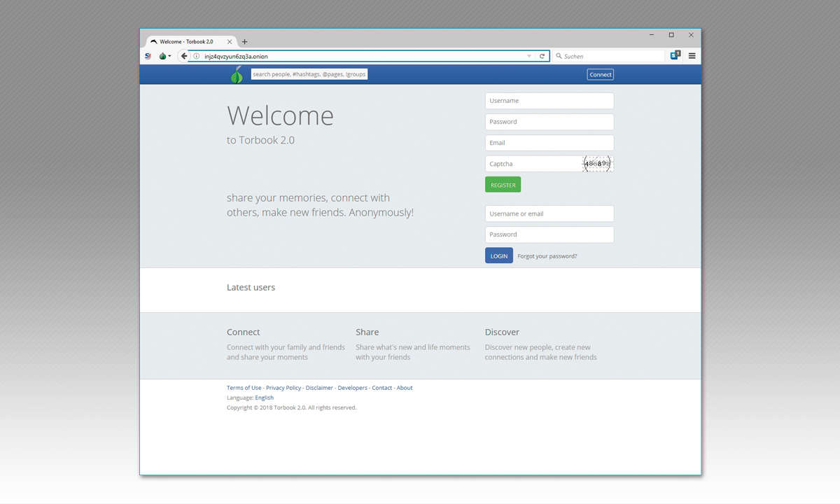Image resolution: width=840 pixels, height=504 pixels.
Task: Click the Torbook onion logo
Action: (237, 74)
